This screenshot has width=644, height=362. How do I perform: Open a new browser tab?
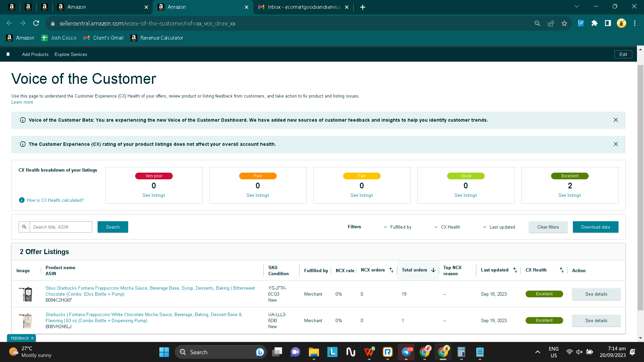[363, 7]
